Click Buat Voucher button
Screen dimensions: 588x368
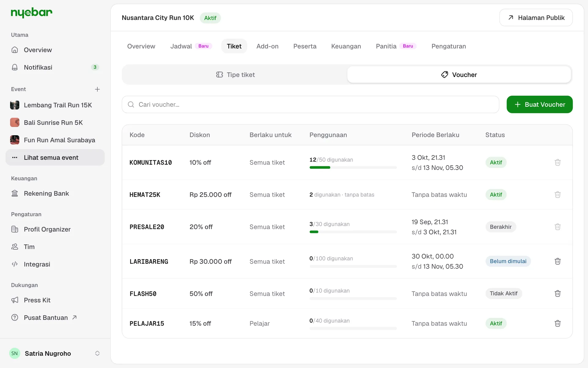point(540,105)
